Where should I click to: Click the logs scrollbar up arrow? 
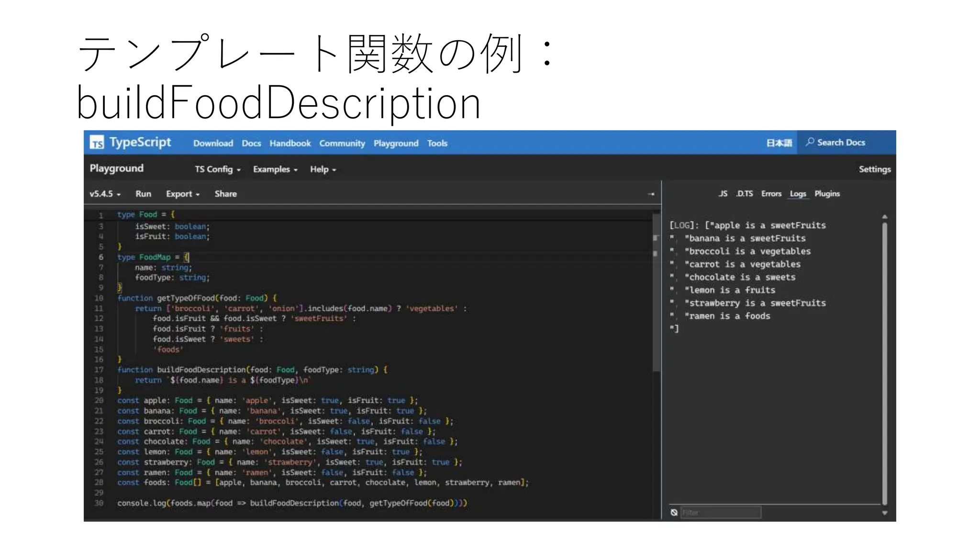coord(885,217)
